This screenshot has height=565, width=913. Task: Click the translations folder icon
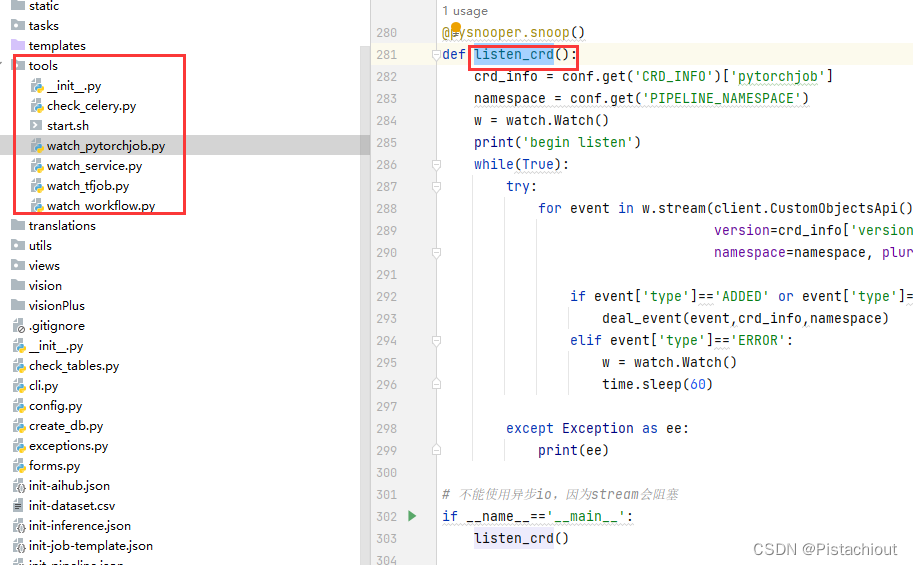(19, 225)
